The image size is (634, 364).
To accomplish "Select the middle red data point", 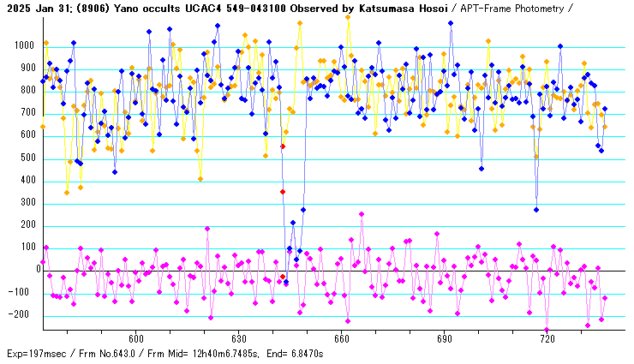I will pyautogui.click(x=283, y=192).
